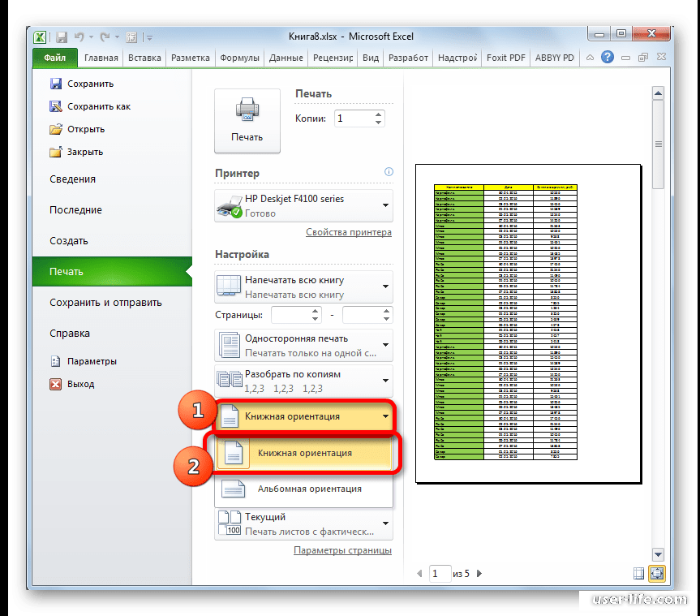This screenshot has width=700, height=616.
Task: Open the HP Deskjet F4100 printer dropdown
Action: [303, 206]
